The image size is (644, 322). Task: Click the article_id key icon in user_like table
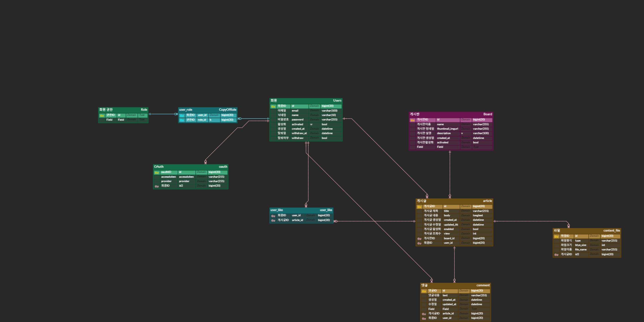[x=273, y=221]
